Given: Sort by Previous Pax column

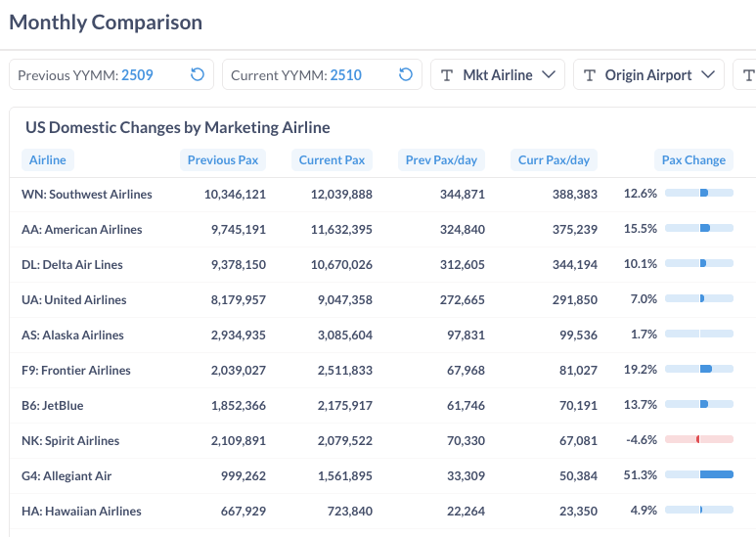Looking at the screenshot, I should 223,160.
